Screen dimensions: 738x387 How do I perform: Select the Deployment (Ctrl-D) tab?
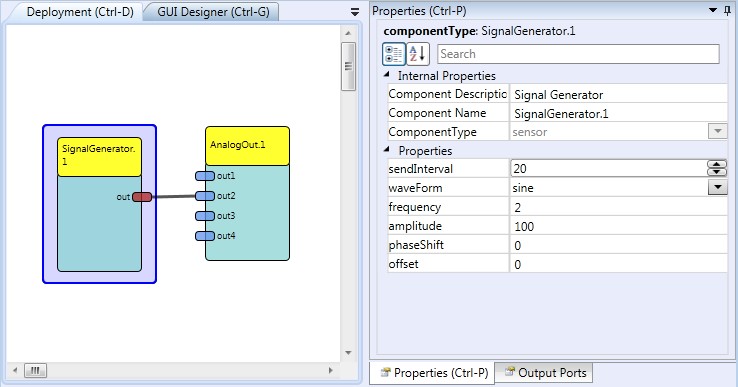pyautogui.click(x=80, y=12)
